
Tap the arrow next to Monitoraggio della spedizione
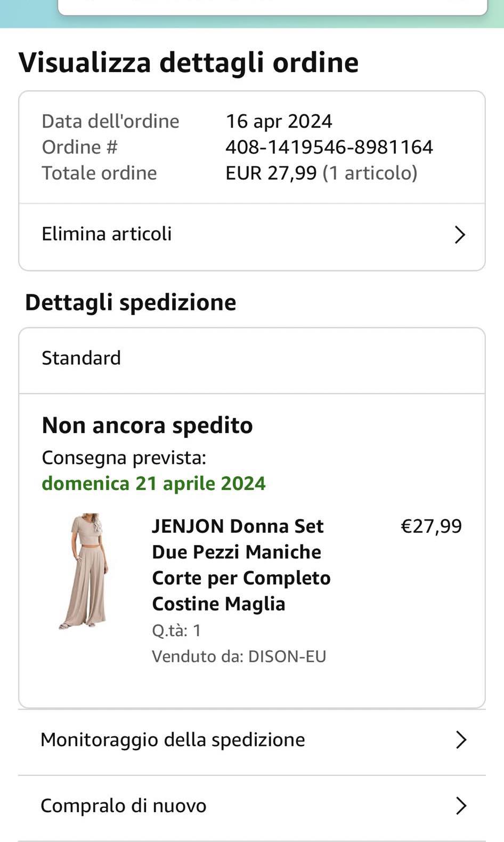tap(461, 740)
